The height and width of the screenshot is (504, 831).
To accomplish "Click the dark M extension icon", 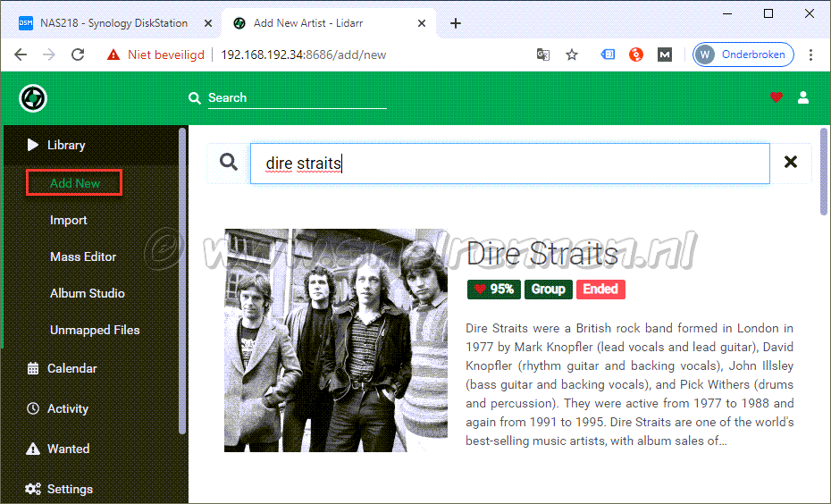I will [665, 55].
